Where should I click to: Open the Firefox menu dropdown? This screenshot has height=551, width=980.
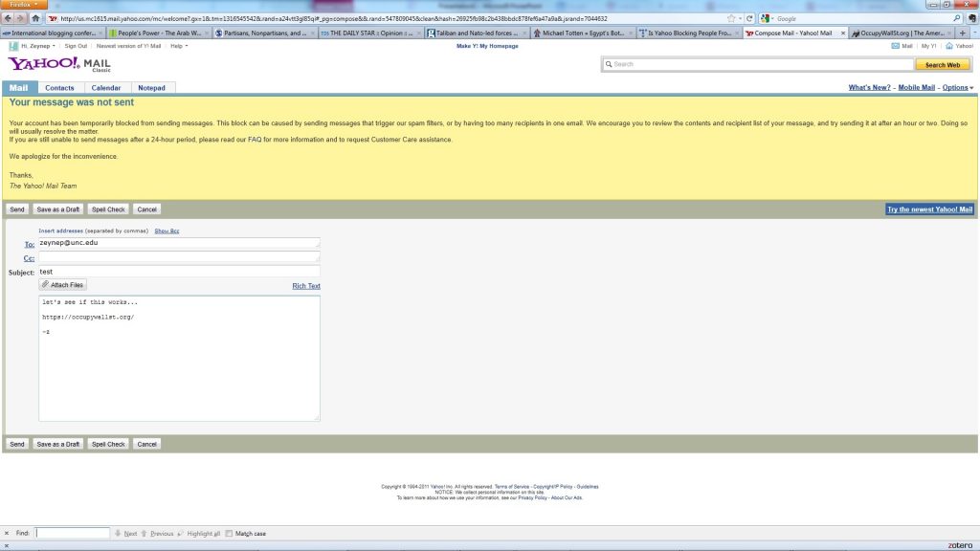(x=24, y=5)
